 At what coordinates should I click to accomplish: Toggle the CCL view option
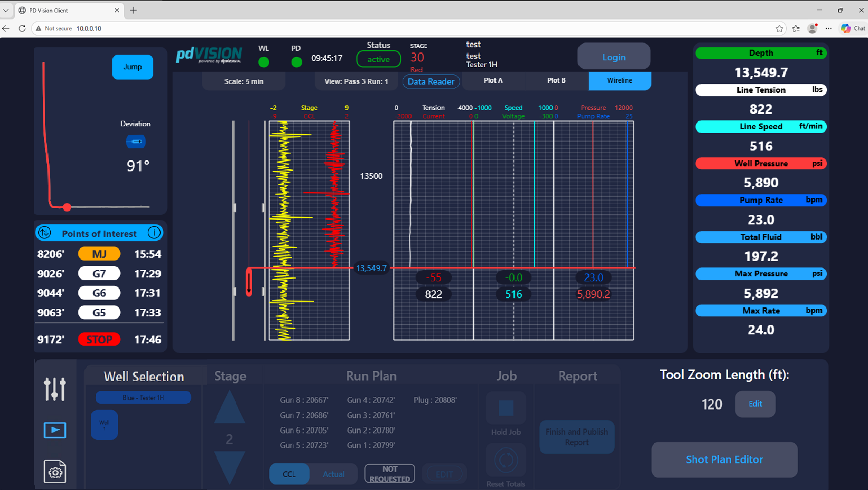(289, 474)
